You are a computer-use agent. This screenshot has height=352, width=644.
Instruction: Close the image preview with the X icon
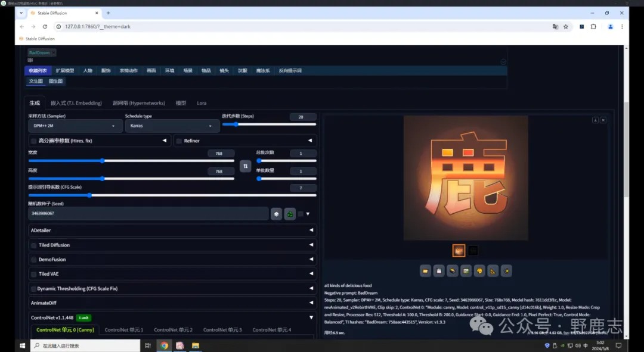[603, 120]
